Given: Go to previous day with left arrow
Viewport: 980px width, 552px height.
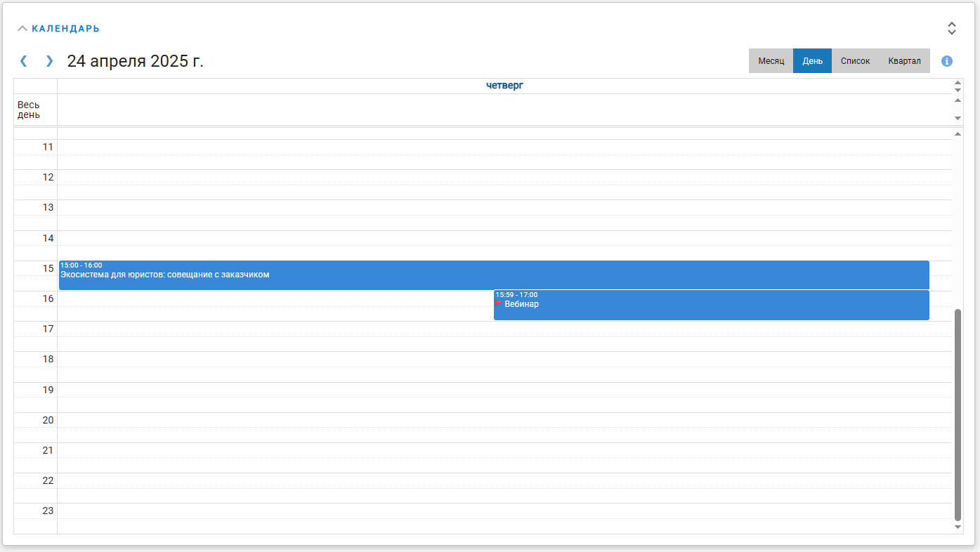Looking at the screenshot, I should tap(23, 61).
